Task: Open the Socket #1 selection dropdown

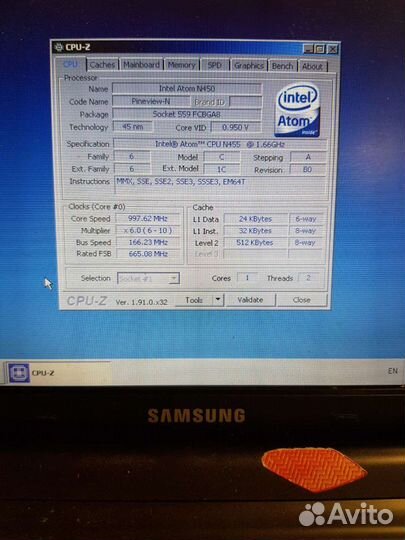Action: coord(148,278)
